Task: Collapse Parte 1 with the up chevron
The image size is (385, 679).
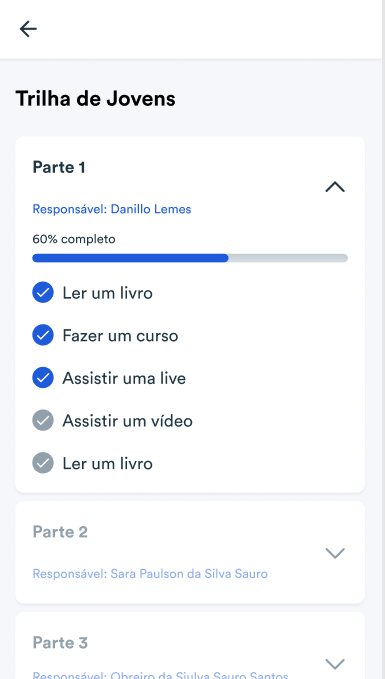Action: pos(335,187)
